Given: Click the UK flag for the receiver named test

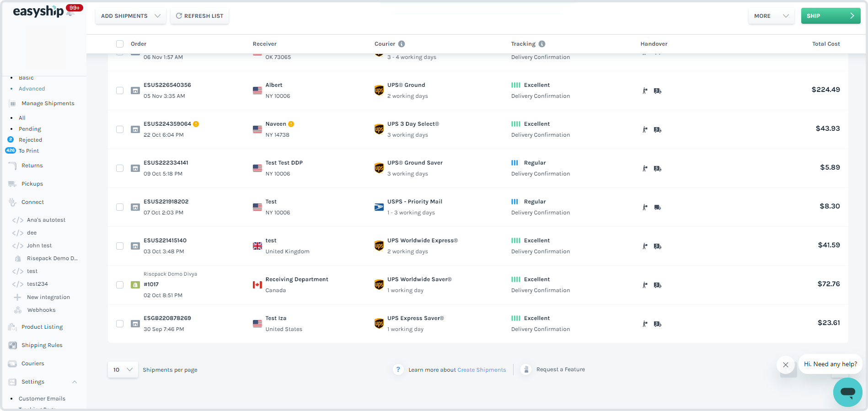Looking at the screenshot, I should (257, 246).
